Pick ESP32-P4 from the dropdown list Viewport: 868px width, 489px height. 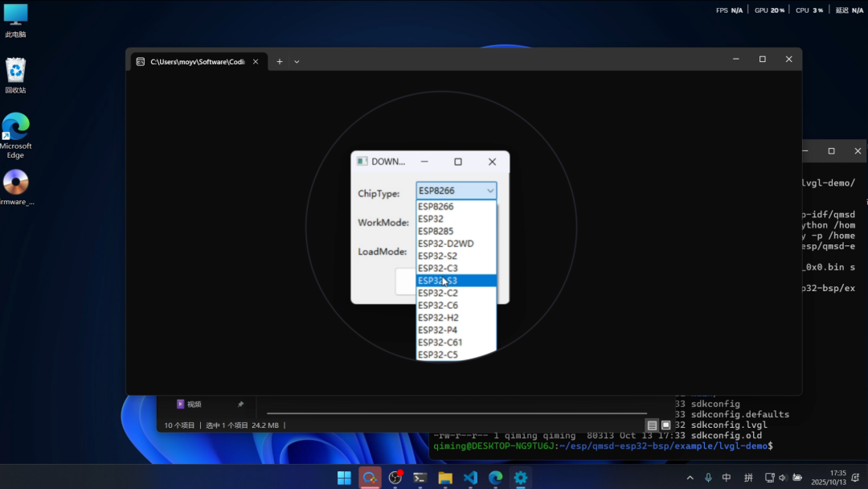coord(456,330)
